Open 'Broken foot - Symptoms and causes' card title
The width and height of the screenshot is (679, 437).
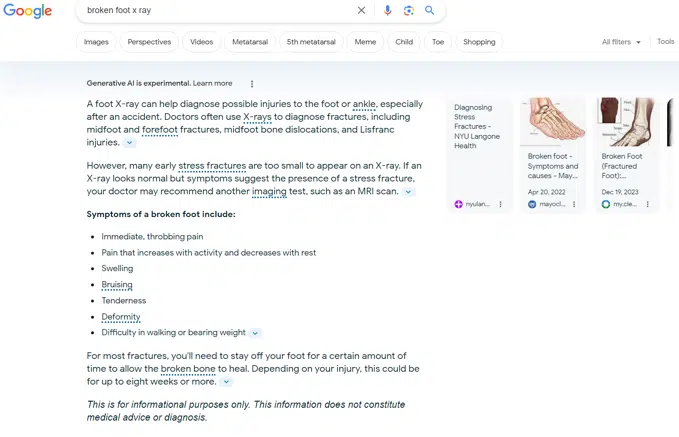pyautogui.click(x=553, y=166)
